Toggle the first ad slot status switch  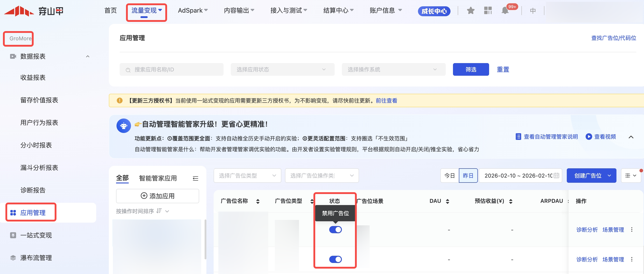click(x=335, y=230)
